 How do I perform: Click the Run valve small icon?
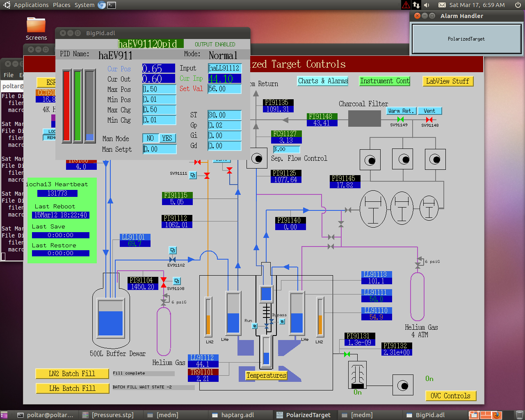[x=255, y=326]
